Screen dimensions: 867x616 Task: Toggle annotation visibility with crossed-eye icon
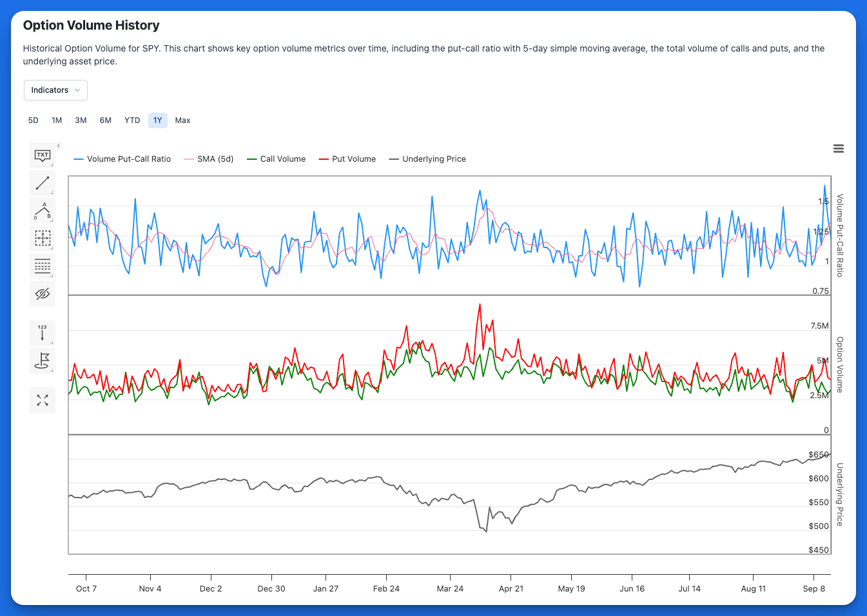[43, 294]
